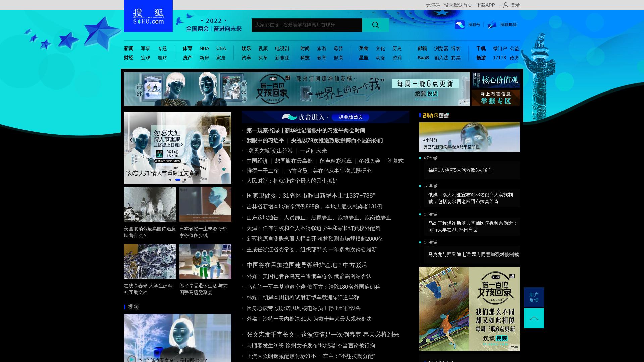
Task: Open the 财经 navigation category
Action: click(129, 58)
